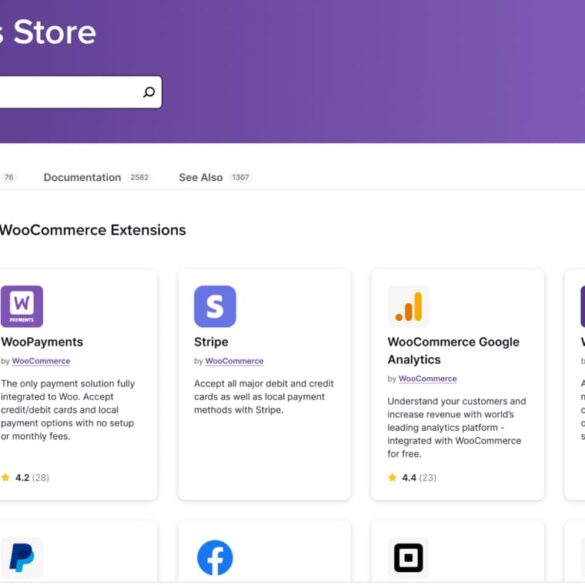Screen dimensions: 585x585
Task: Open the Facebook logo icon
Action: [215, 558]
